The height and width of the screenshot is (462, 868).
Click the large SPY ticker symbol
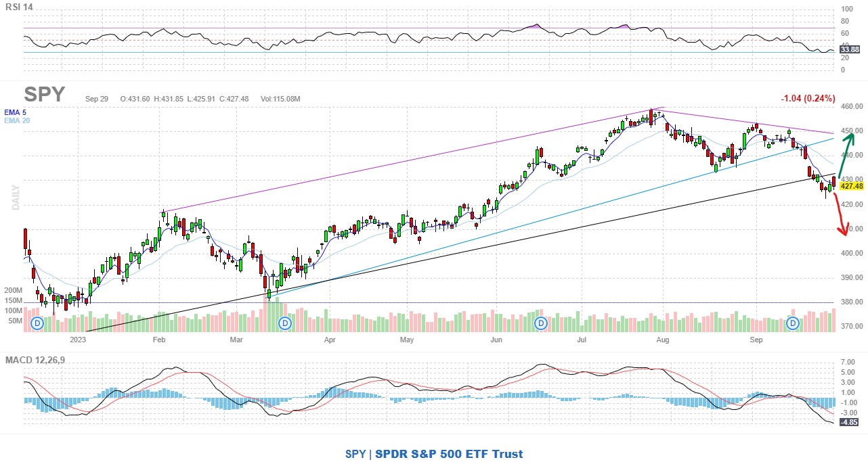coord(45,95)
